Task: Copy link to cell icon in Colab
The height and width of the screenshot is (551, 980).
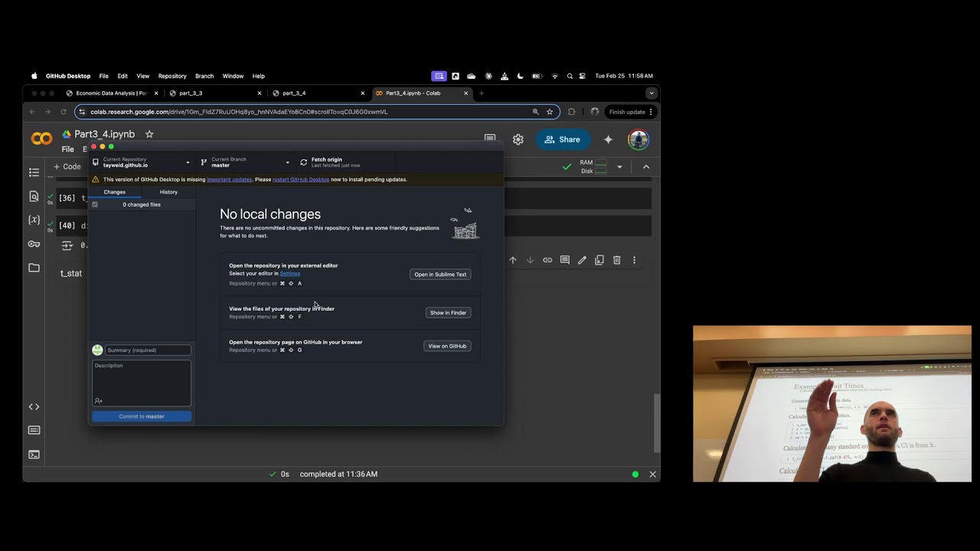Action: tap(547, 260)
